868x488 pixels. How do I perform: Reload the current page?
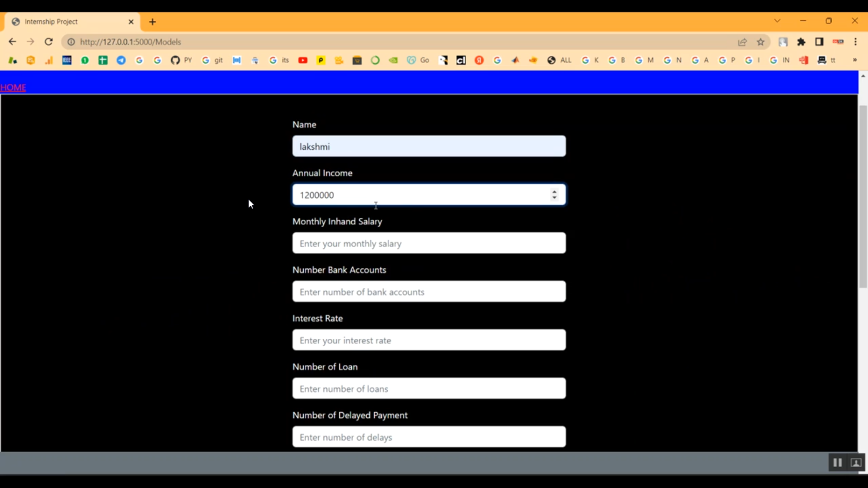(49, 42)
